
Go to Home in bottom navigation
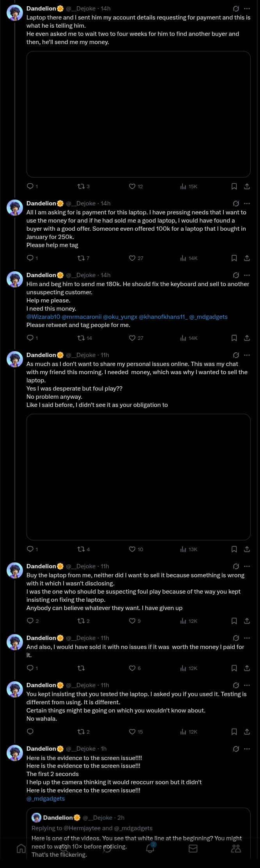pos(21,849)
